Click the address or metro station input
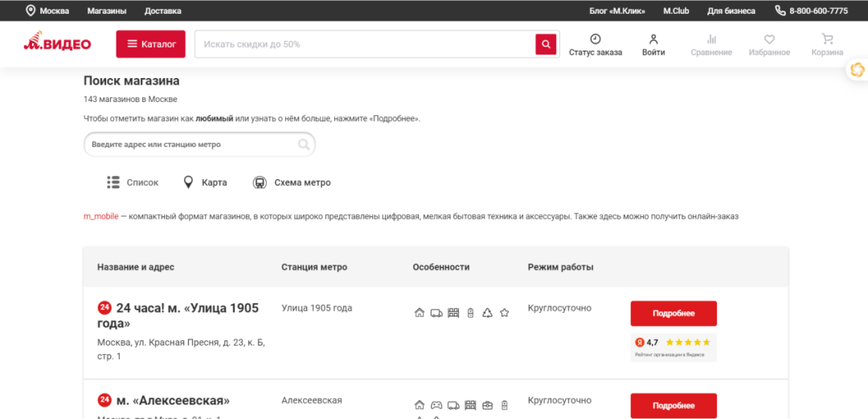This screenshot has width=868, height=419. point(193,145)
